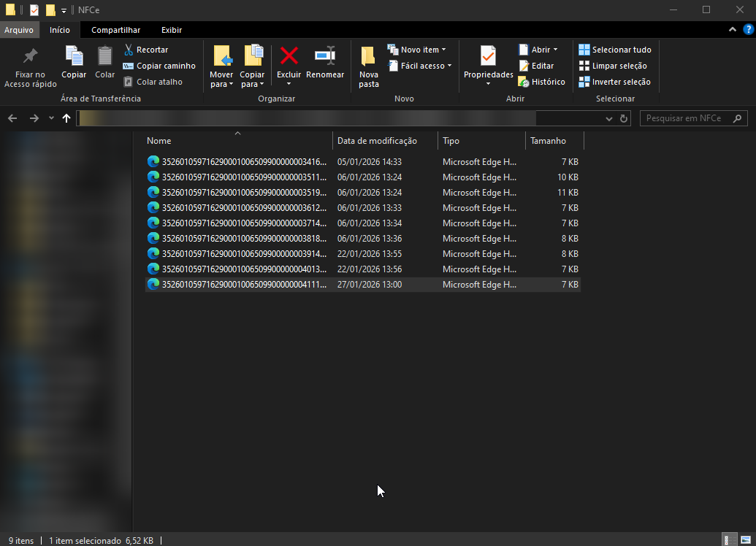Click the Recortar scissors icon
756x546 pixels.
129,50
